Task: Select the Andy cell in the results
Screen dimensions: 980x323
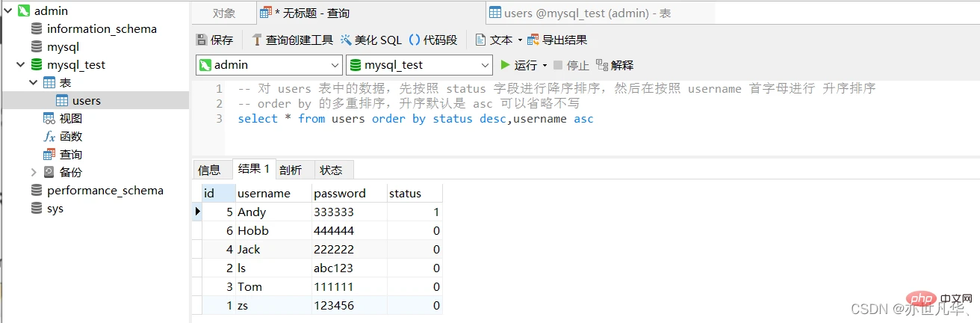Action: pyautogui.click(x=252, y=212)
